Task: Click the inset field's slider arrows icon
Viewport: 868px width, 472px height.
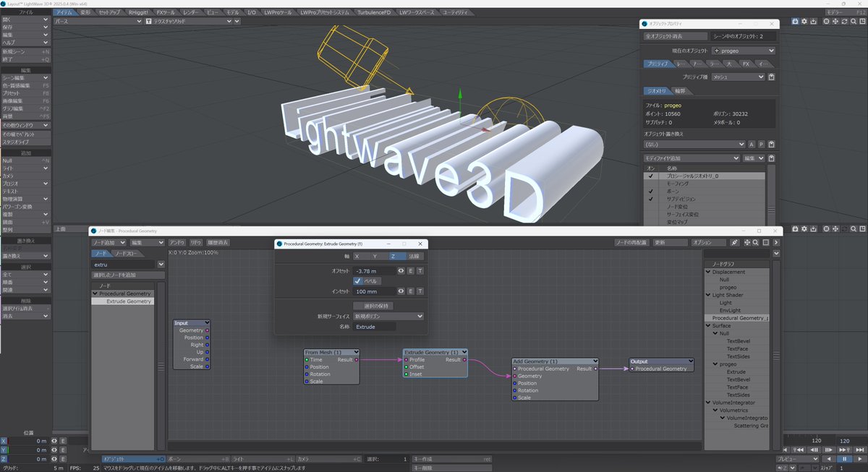Action: (401, 291)
